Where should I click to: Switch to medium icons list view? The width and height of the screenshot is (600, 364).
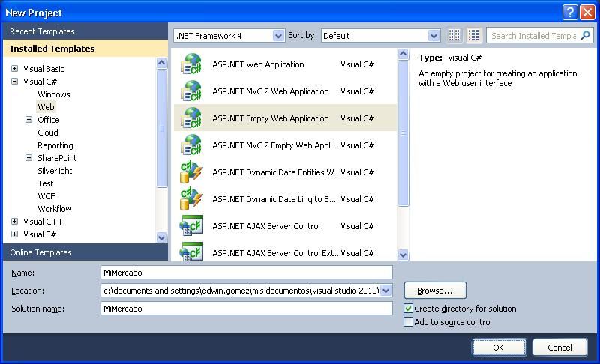(x=474, y=35)
